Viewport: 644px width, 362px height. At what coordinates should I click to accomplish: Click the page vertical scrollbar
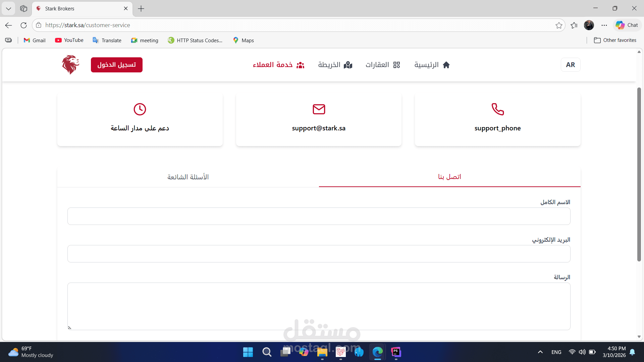[639, 174]
